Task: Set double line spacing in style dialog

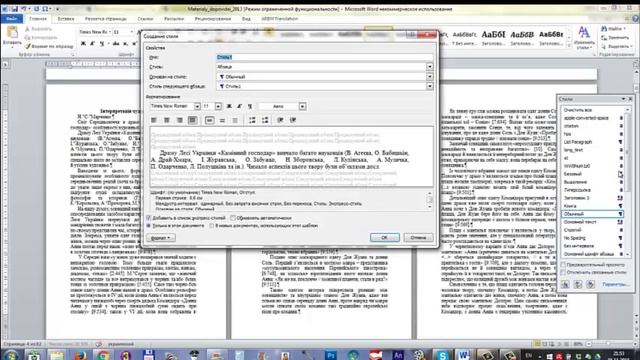Action: 235,120
